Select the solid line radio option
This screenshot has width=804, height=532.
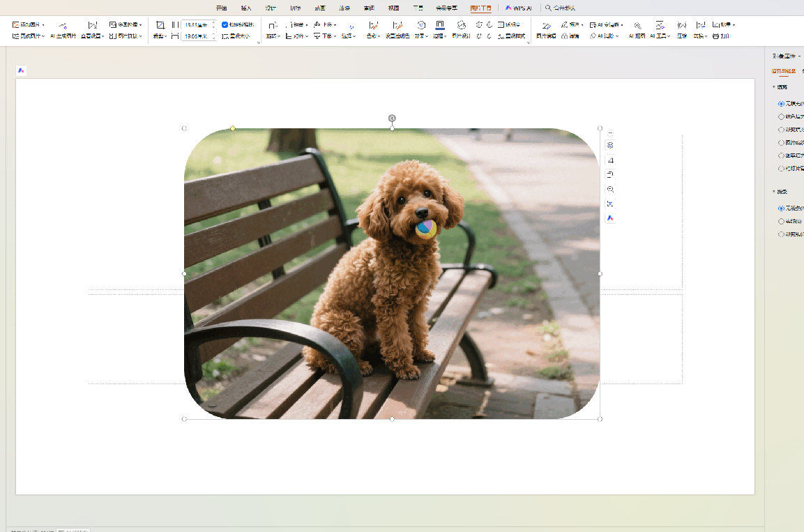tap(781, 221)
